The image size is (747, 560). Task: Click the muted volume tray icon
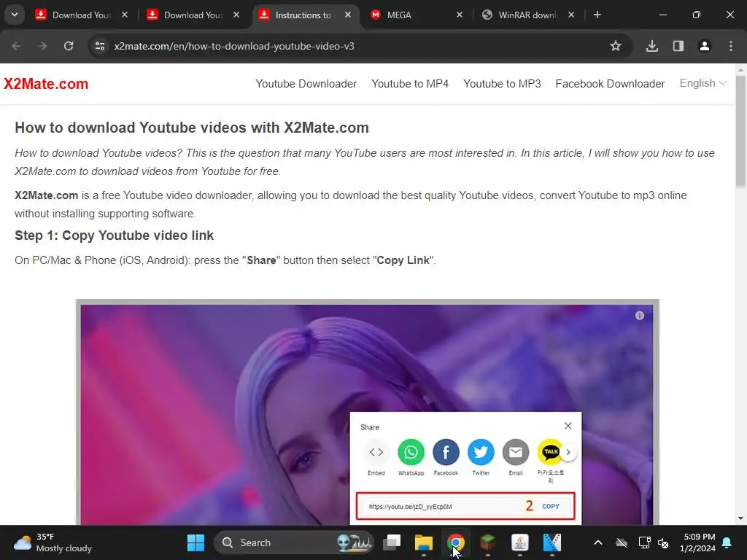tap(662, 542)
